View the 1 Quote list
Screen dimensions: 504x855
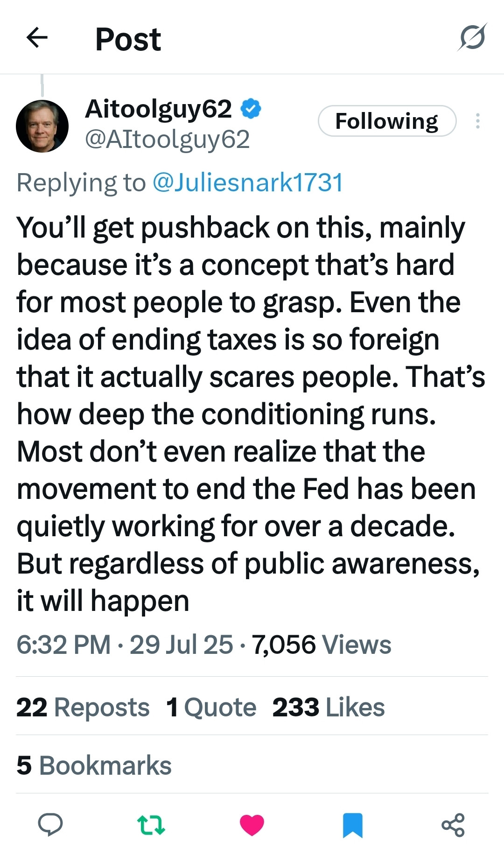click(x=211, y=707)
